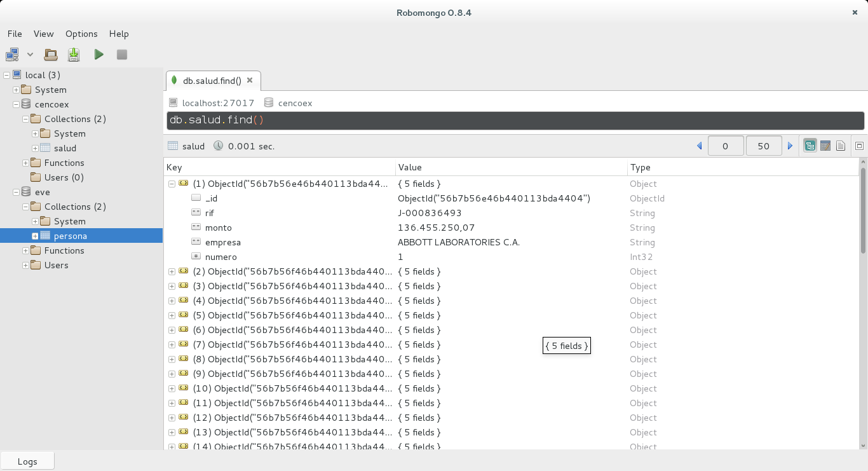This screenshot has width=868, height=471.
Task: Click the page size field showing 50
Action: [x=763, y=146]
